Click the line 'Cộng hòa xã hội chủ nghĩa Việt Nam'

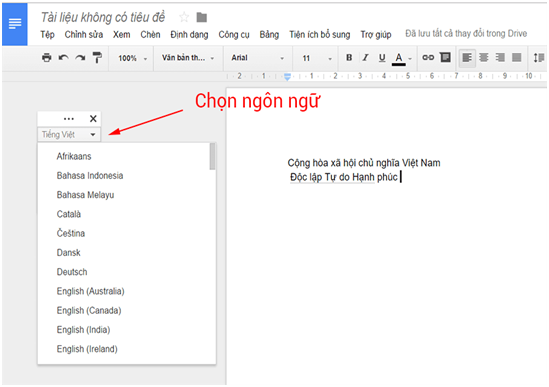pos(364,163)
